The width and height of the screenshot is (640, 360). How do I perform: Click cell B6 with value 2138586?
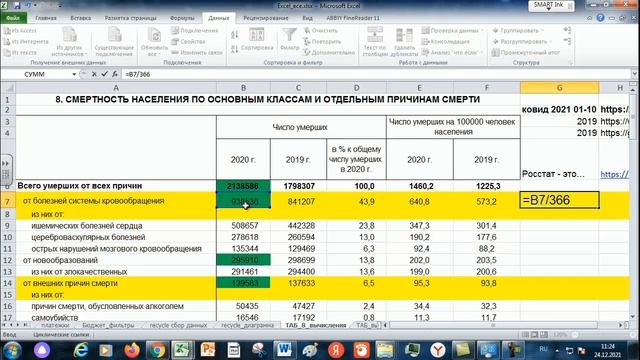[x=243, y=186]
